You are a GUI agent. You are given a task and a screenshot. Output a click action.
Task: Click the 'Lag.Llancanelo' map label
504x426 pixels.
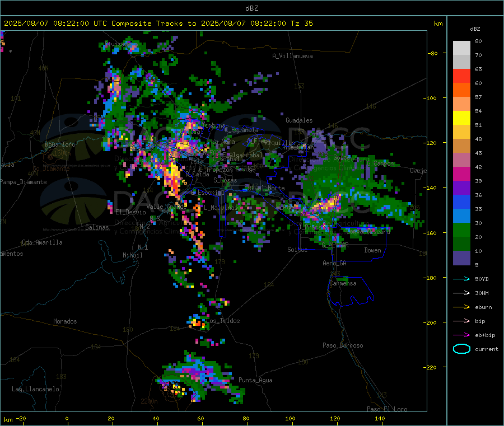35,390
